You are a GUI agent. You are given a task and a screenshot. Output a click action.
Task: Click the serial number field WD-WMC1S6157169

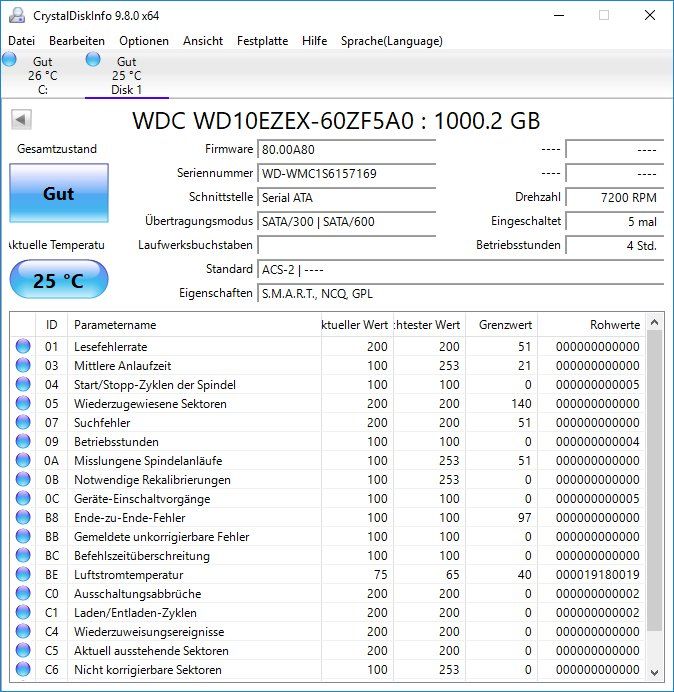tap(346, 173)
